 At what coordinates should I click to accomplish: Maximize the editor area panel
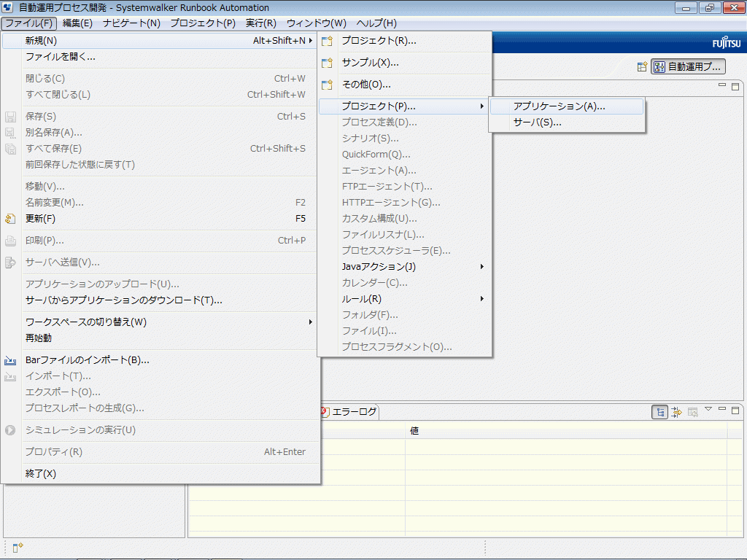735,86
